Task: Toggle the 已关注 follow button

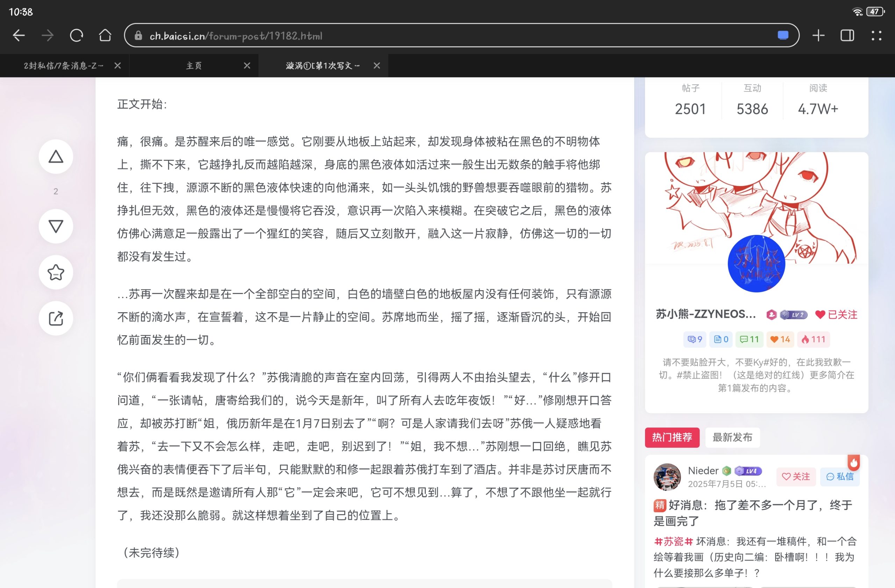Action: click(836, 315)
